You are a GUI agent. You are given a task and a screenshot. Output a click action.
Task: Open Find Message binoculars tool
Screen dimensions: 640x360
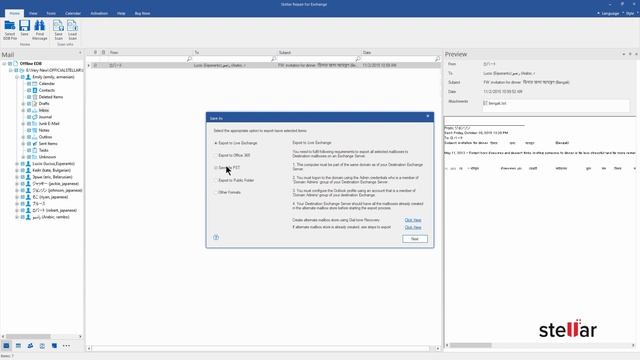(x=40, y=30)
